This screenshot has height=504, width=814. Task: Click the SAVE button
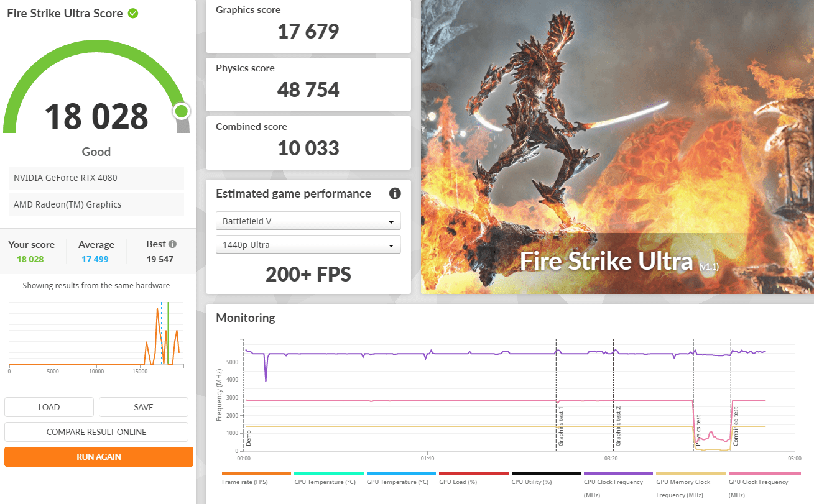click(x=144, y=407)
